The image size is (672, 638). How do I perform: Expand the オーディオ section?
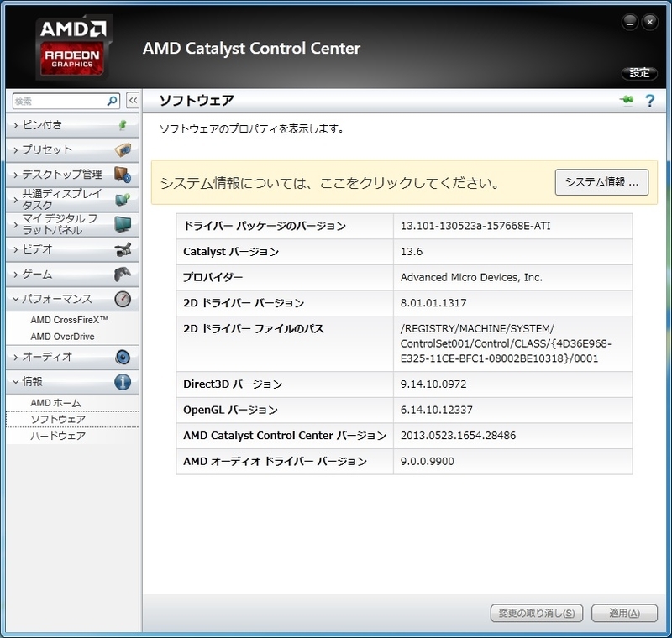coord(72,357)
